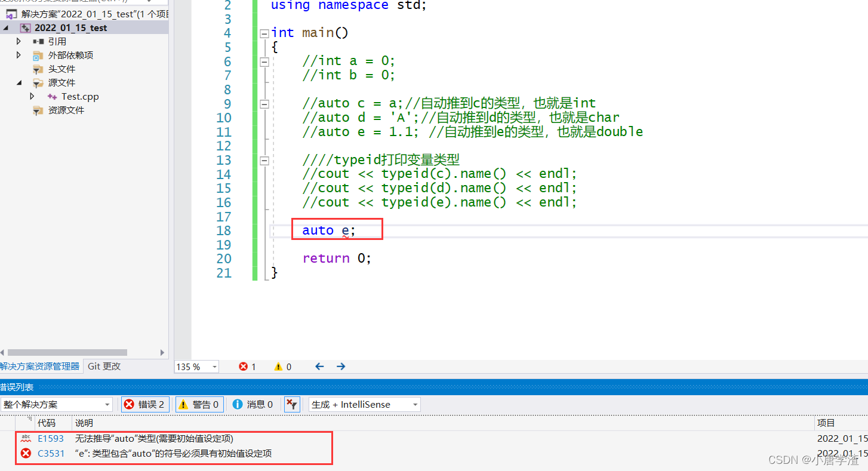
Task: Select the 资源文件 folder row
Action: point(66,110)
